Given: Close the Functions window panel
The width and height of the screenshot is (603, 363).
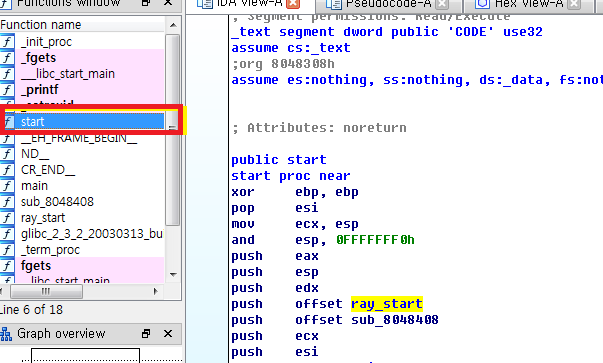Looking at the screenshot, I should (x=168, y=3).
